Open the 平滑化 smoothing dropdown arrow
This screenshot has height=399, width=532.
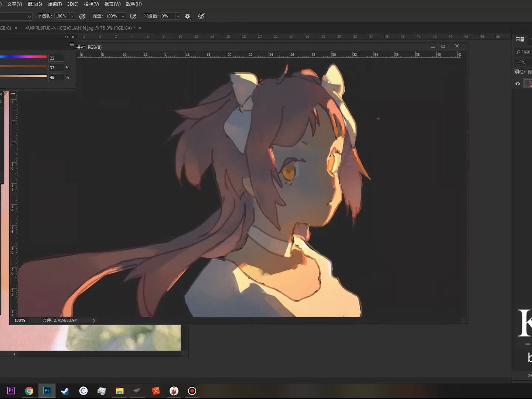tap(178, 16)
